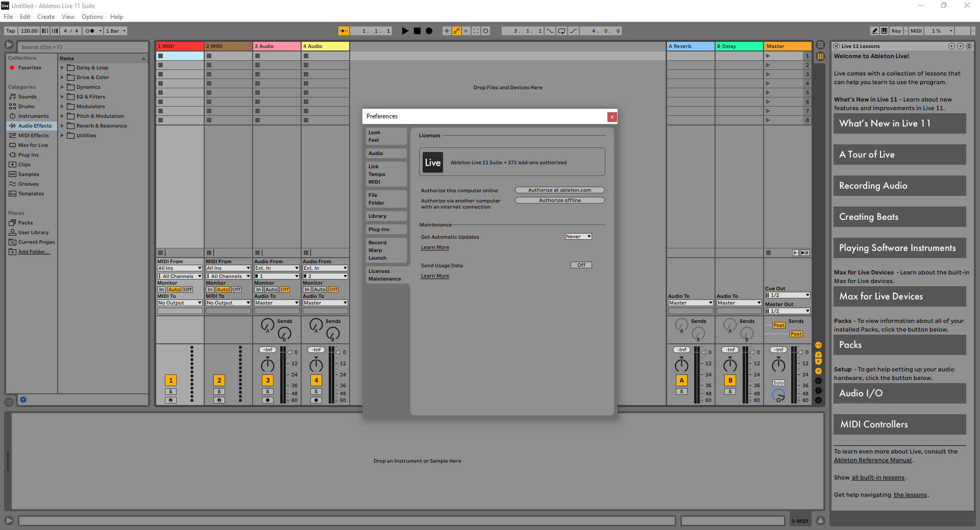Launch Master scene 1
Screen dimensions: 980x530
pyautogui.click(x=768, y=56)
